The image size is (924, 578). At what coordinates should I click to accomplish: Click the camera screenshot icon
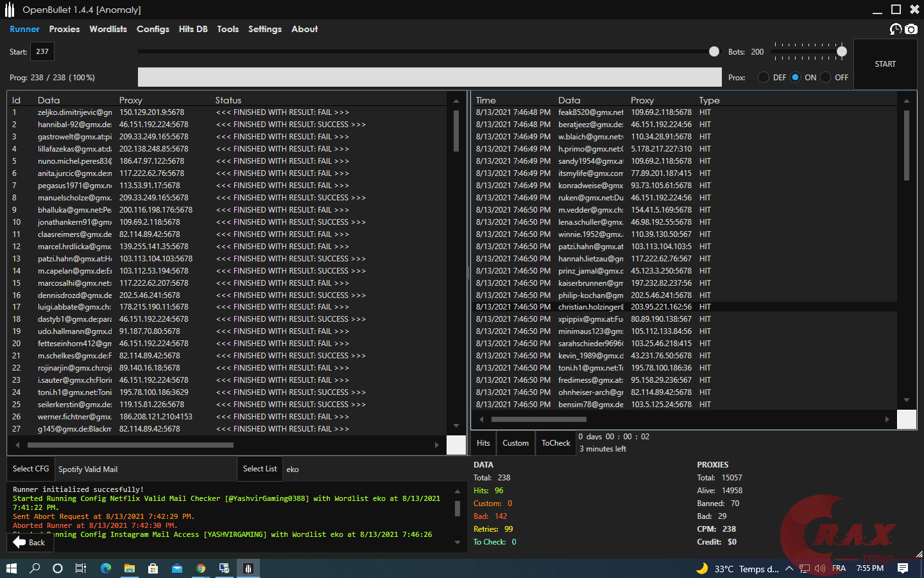[911, 29]
